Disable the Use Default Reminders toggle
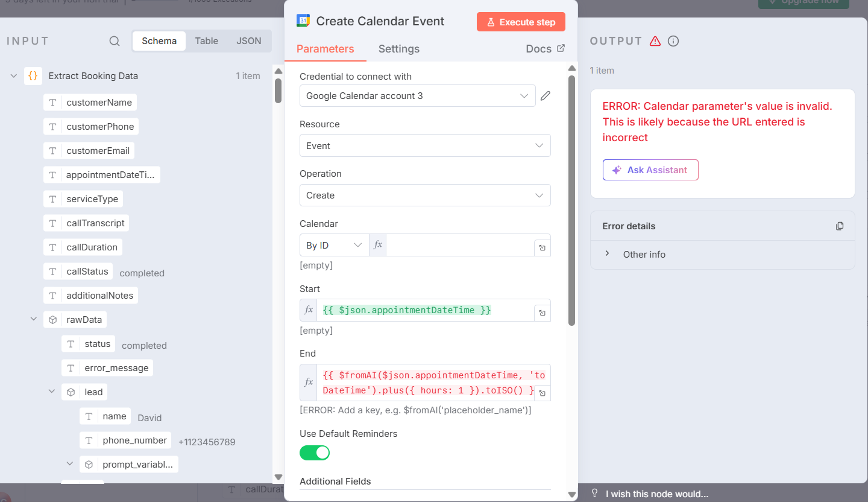Viewport: 868px width, 502px height. [315, 453]
